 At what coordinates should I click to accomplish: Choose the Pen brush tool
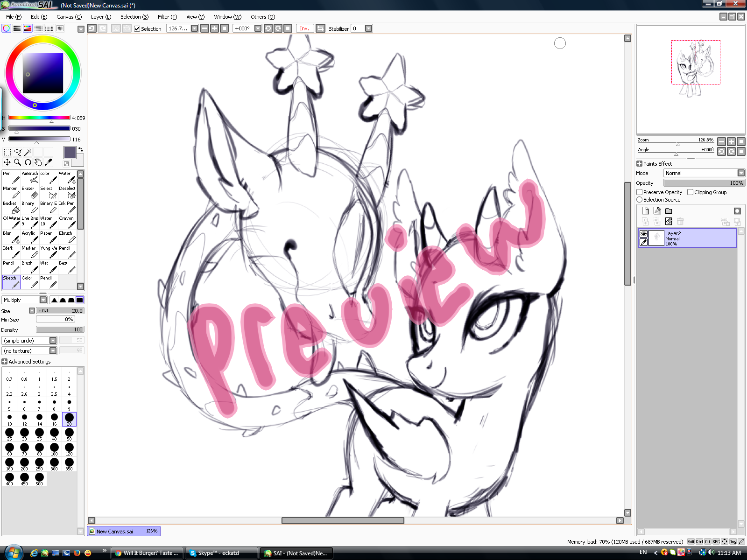pos(11,177)
